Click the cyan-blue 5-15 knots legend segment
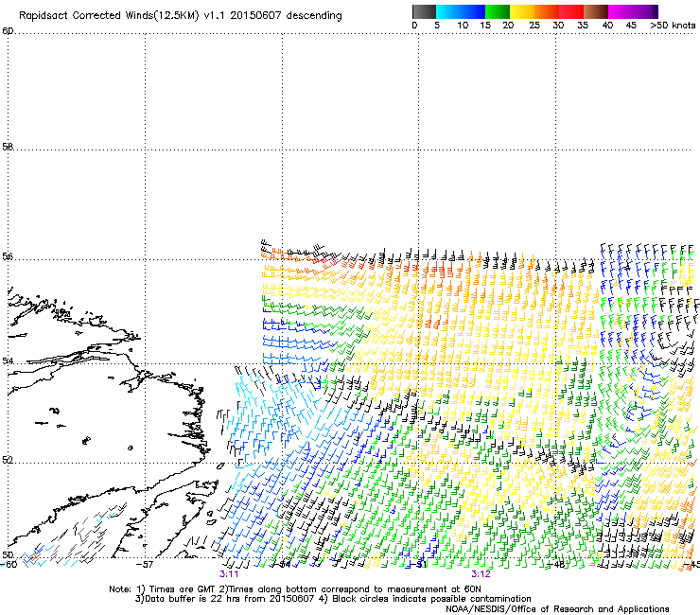Viewport: 700px width, 615px height. [x=461, y=11]
